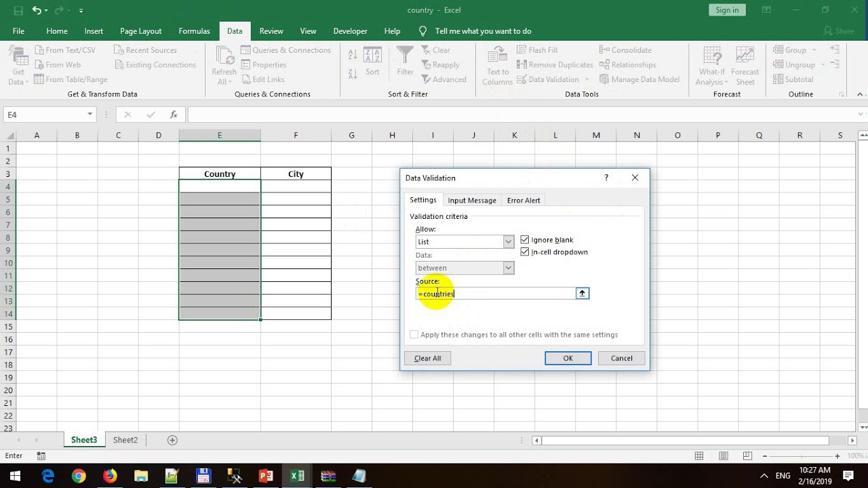
Task: Toggle the In-cell dropdown checkbox
Action: click(525, 252)
